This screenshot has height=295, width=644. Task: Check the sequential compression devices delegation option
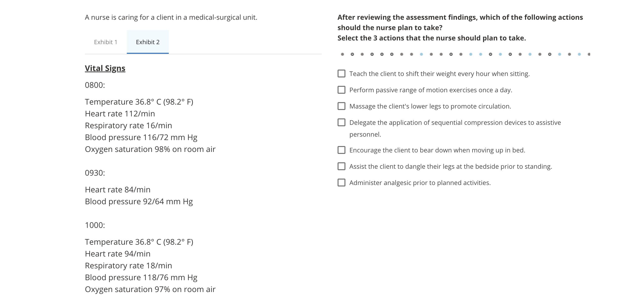click(341, 123)
